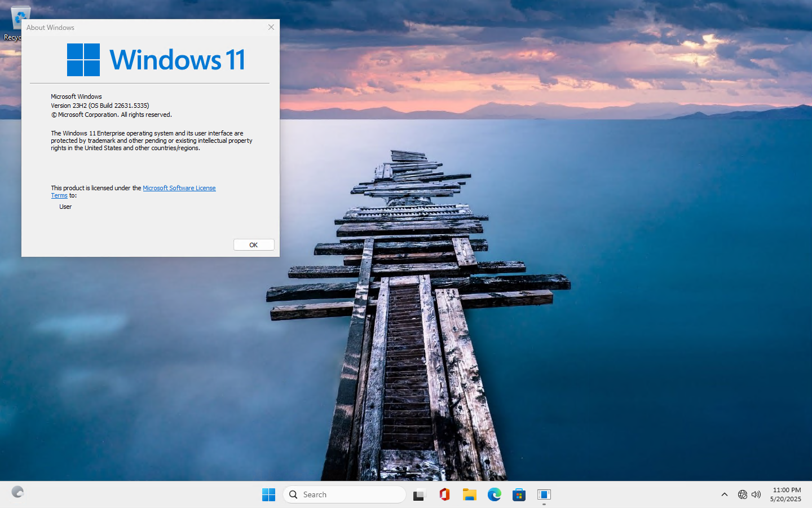Open Microsoft Store from the taskbar
This screenshot has height=508, width=812.
click(519, 494)
